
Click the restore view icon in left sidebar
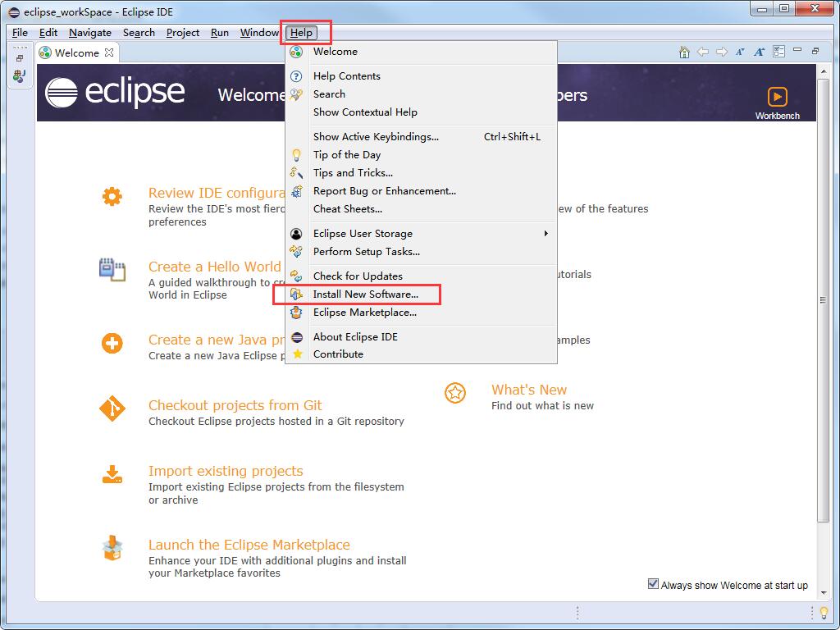(19, 58)
